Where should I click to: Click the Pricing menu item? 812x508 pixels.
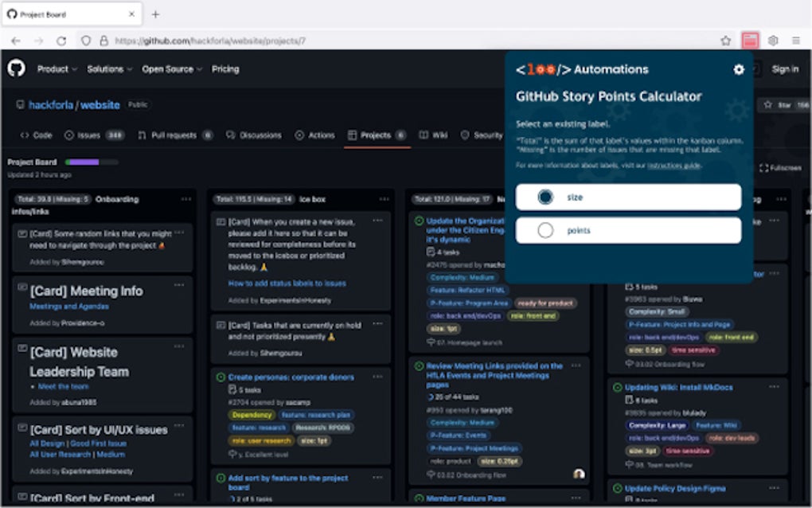(225, 69)
